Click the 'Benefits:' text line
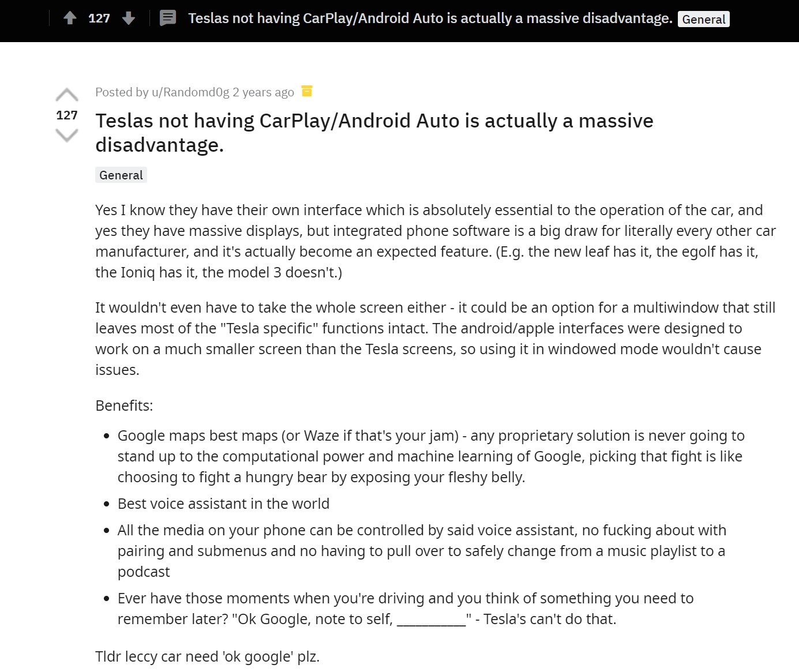This screenshot has width=799, height=672. pos(124,406)
